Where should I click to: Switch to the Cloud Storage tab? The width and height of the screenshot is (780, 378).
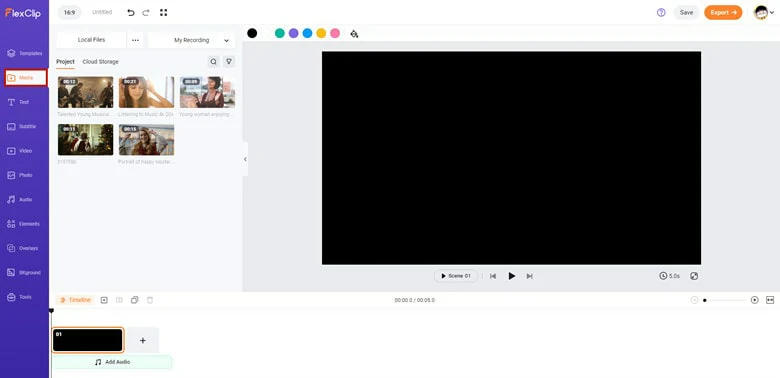pos(100,62)
